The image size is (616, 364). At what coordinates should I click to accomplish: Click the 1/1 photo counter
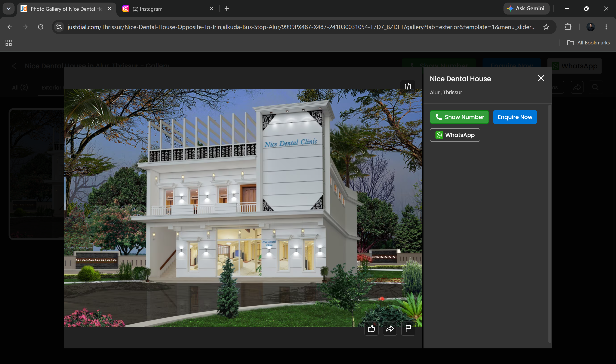tap(408, 86)
